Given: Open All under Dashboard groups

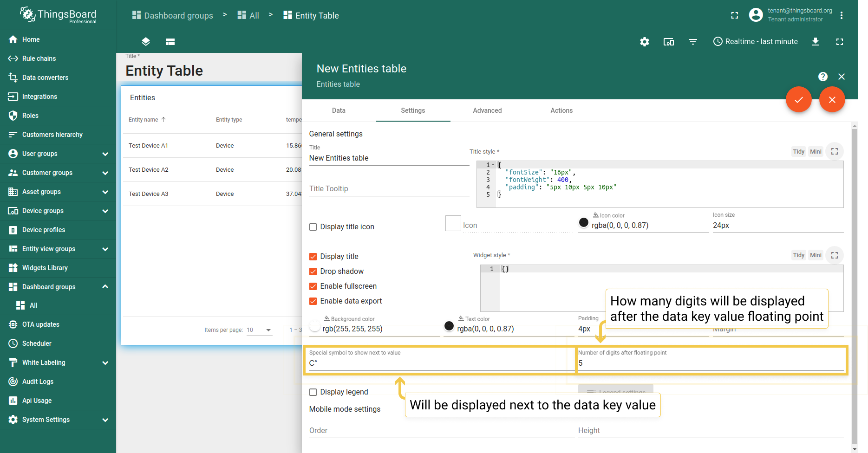Looking at the screenshot, I should coord(58,305).
